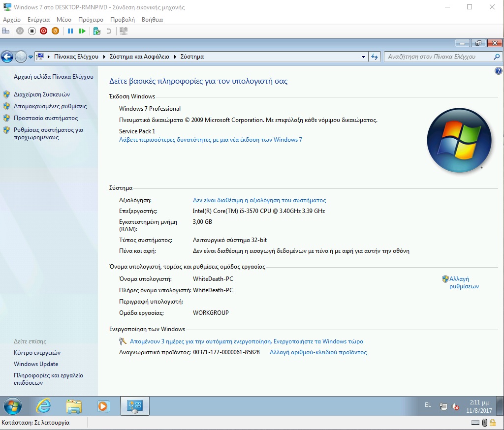Expand arrow after Σύστημα και Ασφάλεια
This screenshot has width=504, height=430.
[175, 57]
